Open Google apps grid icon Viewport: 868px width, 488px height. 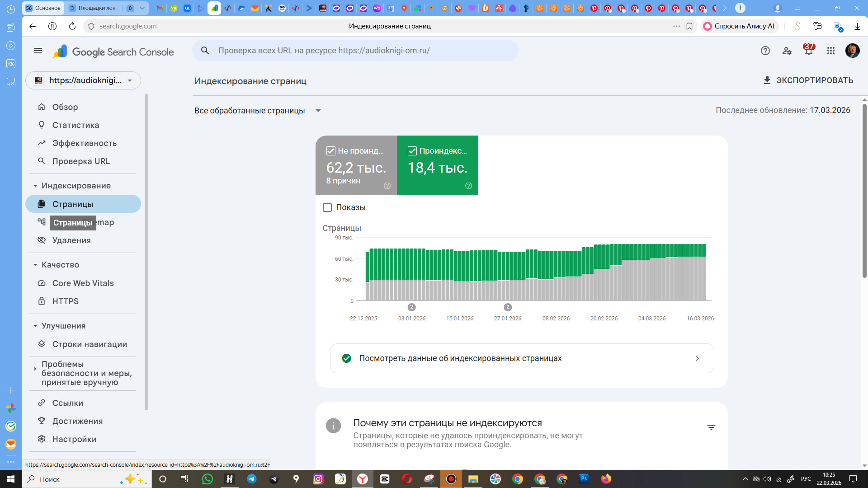(x=830, y=51)
